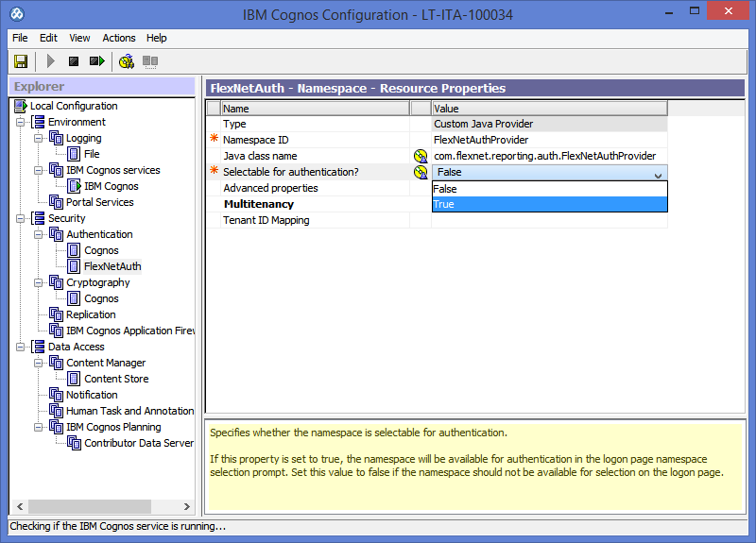Open the Help menu
The width and height of the screenshot is (756, 543).
tap(156, 38)
